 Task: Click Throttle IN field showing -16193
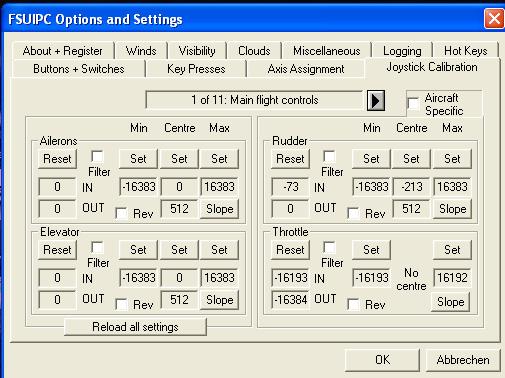pos(290,278)
